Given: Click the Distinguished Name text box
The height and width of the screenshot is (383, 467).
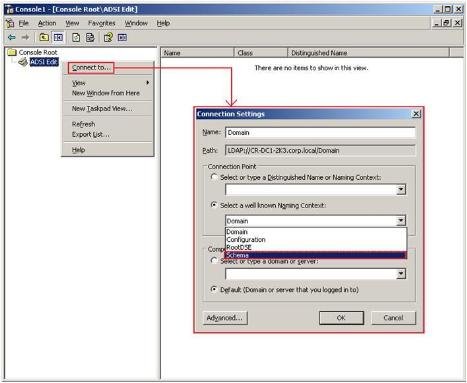Looking at the screenshot, I should tap(311, 190).
